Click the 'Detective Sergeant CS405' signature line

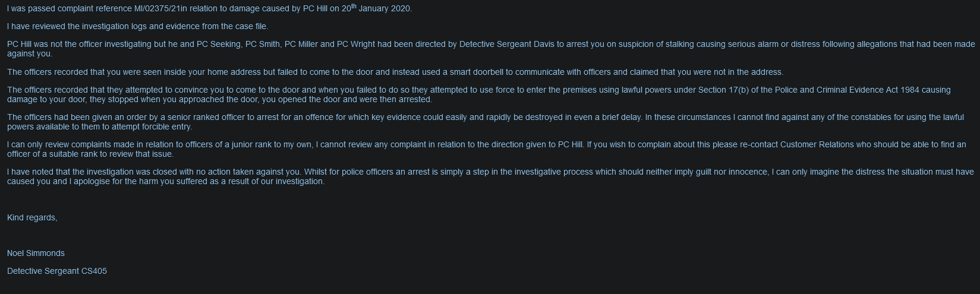pos(57,271)
